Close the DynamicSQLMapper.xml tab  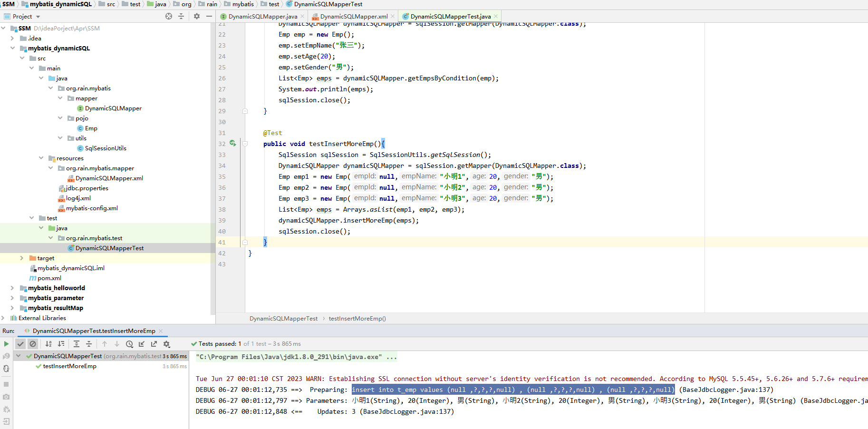[x=393, y=16]
